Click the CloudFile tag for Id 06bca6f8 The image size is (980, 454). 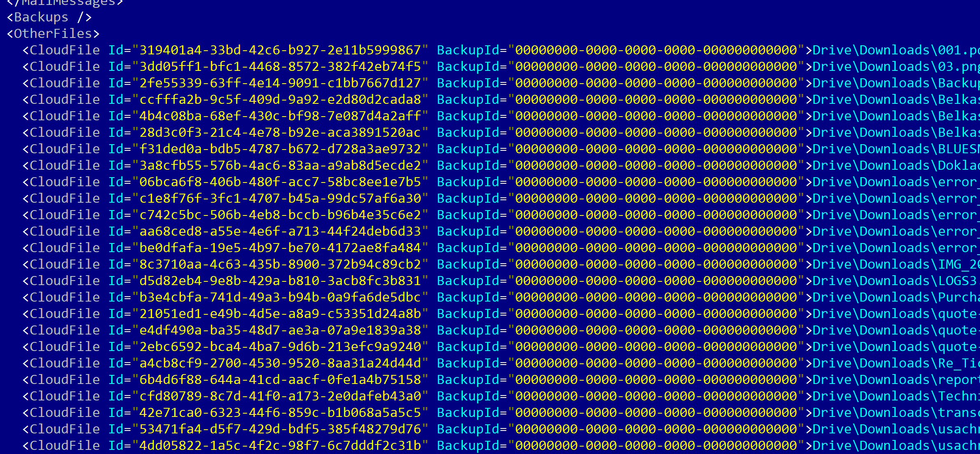61,182
